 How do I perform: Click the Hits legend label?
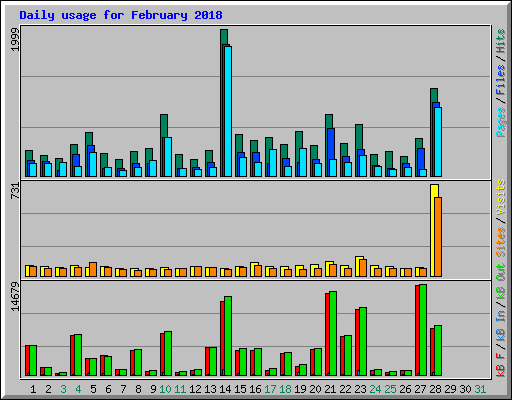501,41
